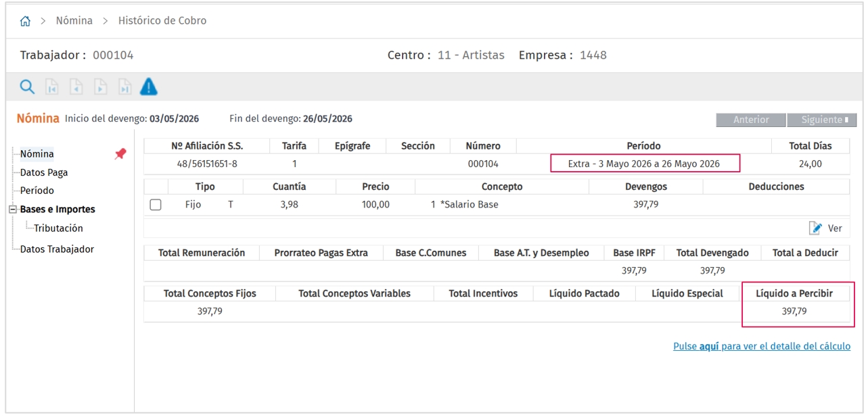Select Bases e Importes tree item
The width and height of the screenshot is (868, 417).
[58, 210]
